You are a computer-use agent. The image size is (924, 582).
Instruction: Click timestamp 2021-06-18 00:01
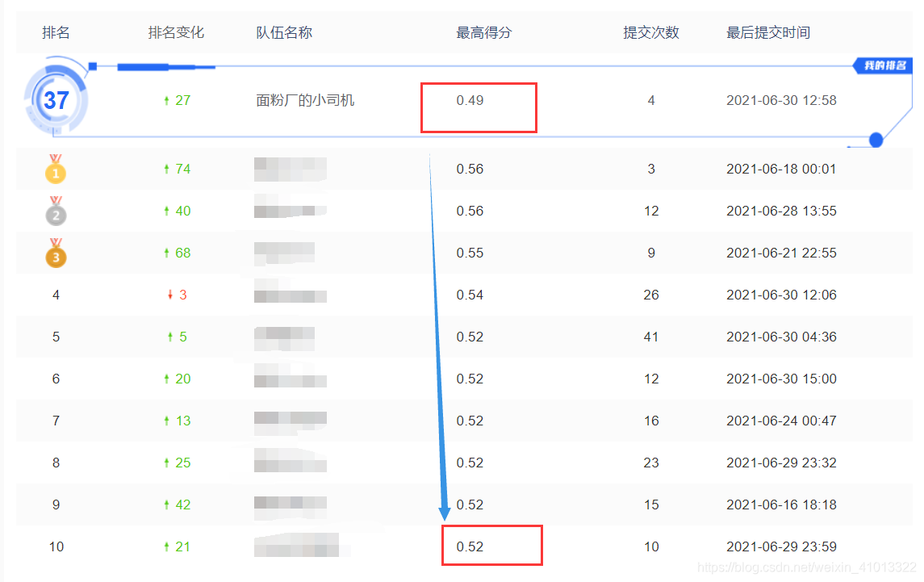pyautogui.click(x=781, y=170)
